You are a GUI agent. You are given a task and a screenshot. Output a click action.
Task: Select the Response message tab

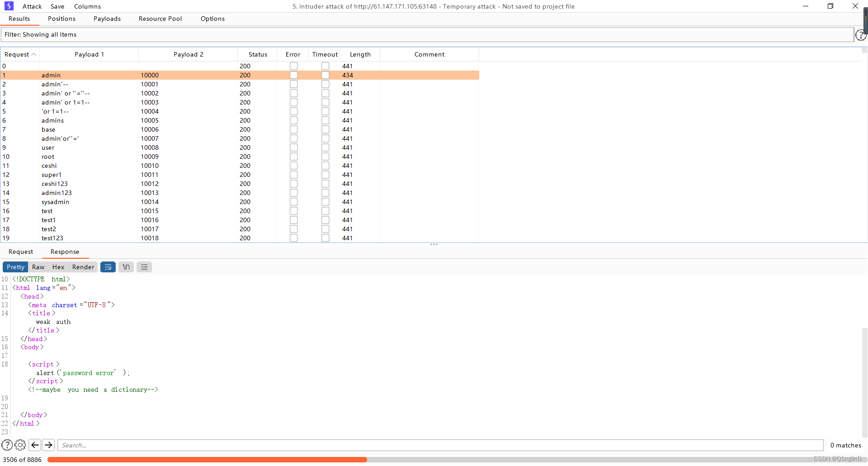(65, 252)
